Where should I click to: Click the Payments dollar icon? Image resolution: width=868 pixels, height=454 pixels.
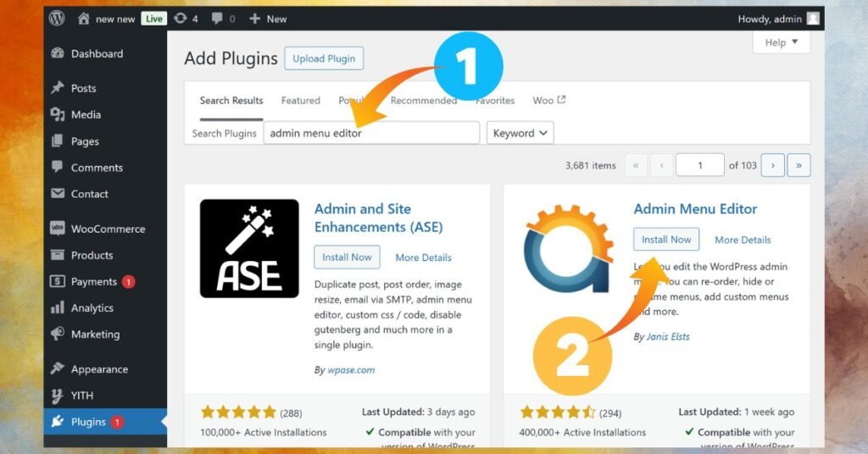click(x=58, y=281)
